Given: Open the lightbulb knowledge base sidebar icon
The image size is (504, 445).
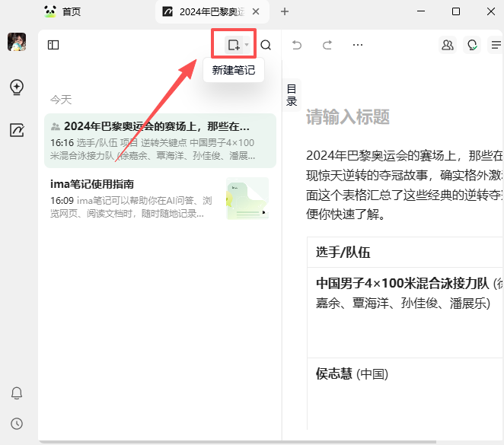Looking at the screenshot, I should point(17,87).
